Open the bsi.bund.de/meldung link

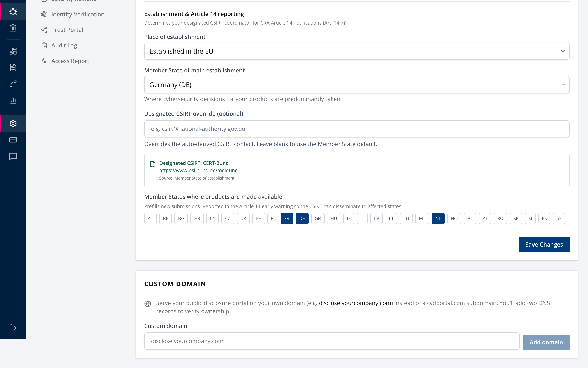(198, 170)
